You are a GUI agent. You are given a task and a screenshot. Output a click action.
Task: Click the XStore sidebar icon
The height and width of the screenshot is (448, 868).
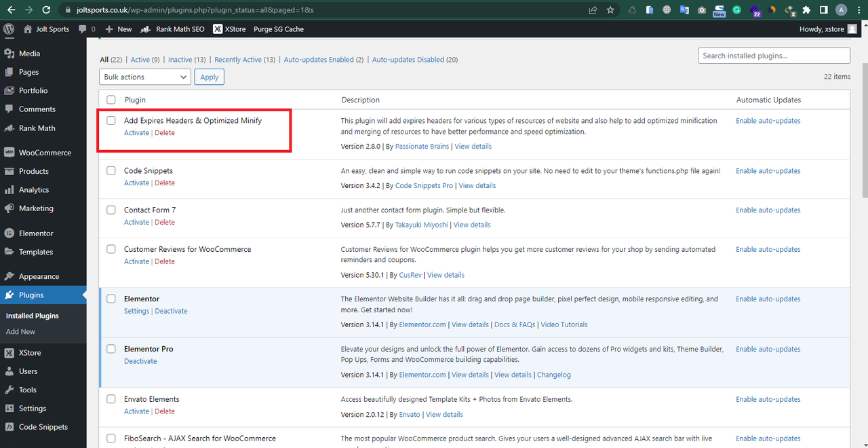(x=9, y=353)
